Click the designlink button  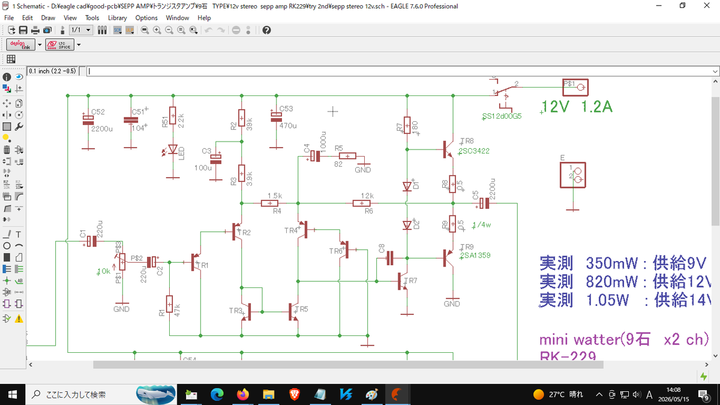(20, 45)
